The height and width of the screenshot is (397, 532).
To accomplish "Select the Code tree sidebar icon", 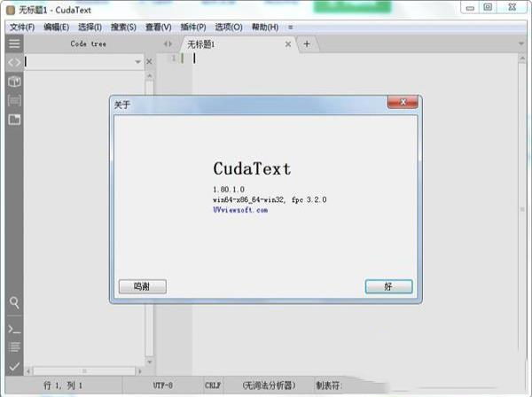I will coord(14,62).
